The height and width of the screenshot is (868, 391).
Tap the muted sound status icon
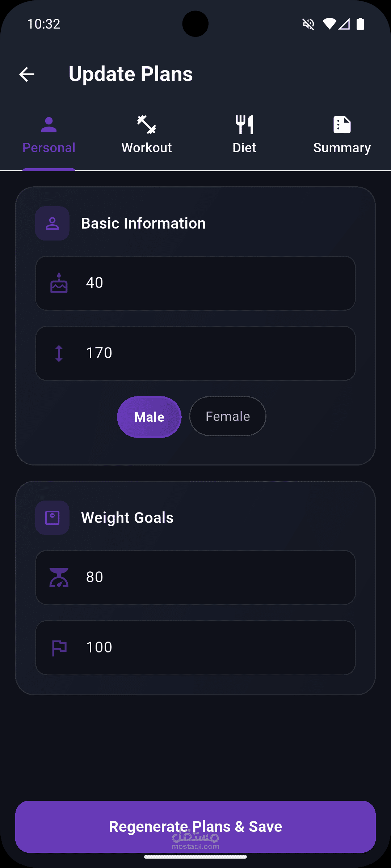308,24
